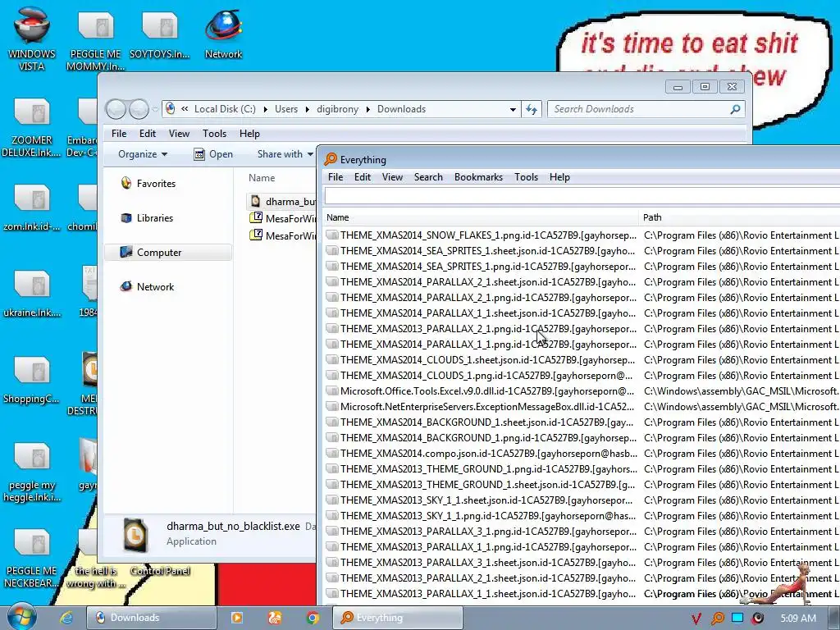Expand breadcrumb arrow after Local Disk (C:)
This screenshot has height=630, width=840.
pyautogui.click(x=265, y=109)
